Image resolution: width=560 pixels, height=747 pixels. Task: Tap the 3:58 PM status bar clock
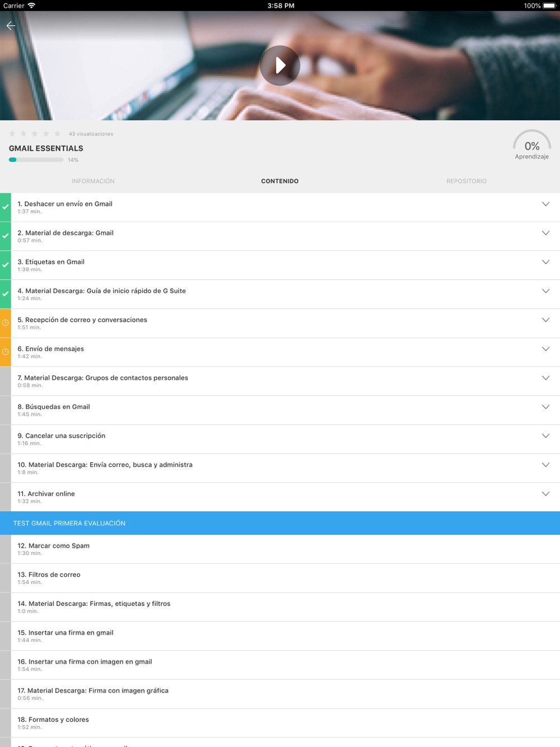click(281, 6)
